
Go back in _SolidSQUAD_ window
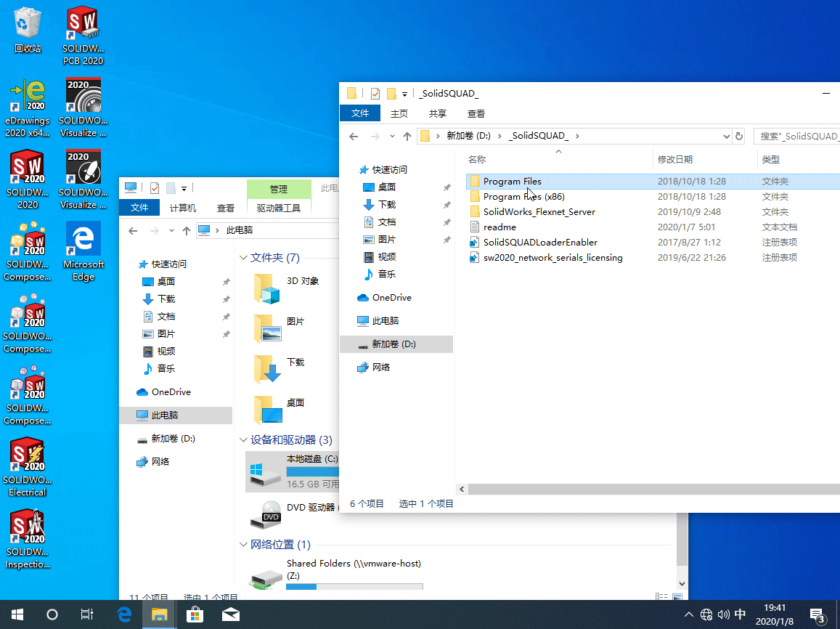354,136
